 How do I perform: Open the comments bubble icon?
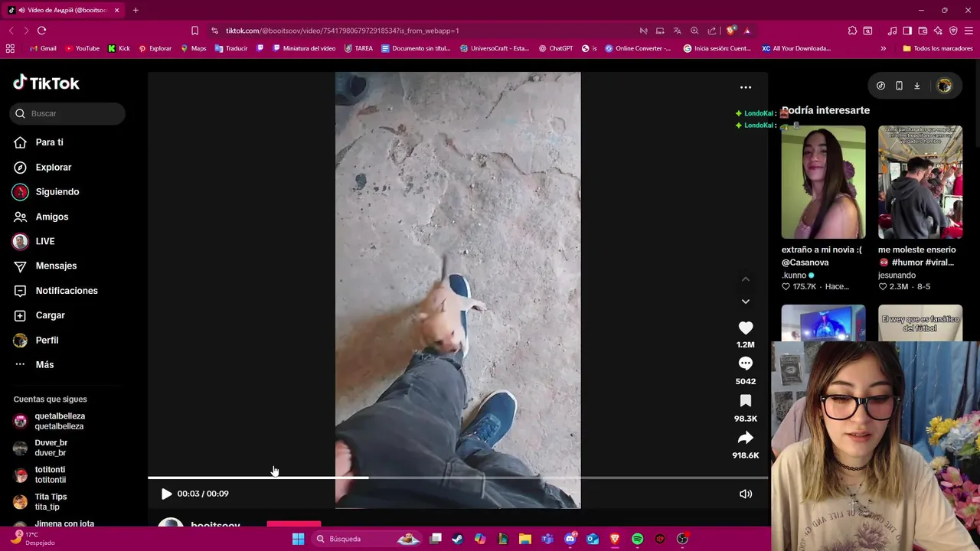(745, 364)
